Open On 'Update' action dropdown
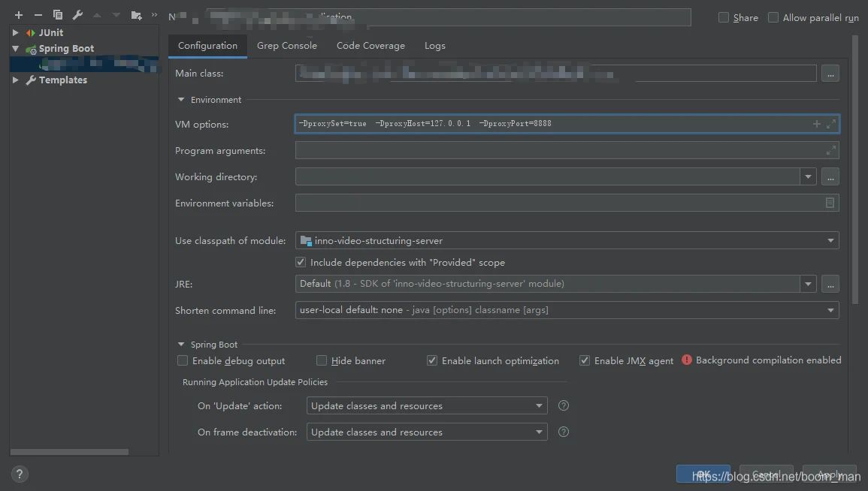Image resolution: width=868 pixels, height=491 pixels. [539, 405]
